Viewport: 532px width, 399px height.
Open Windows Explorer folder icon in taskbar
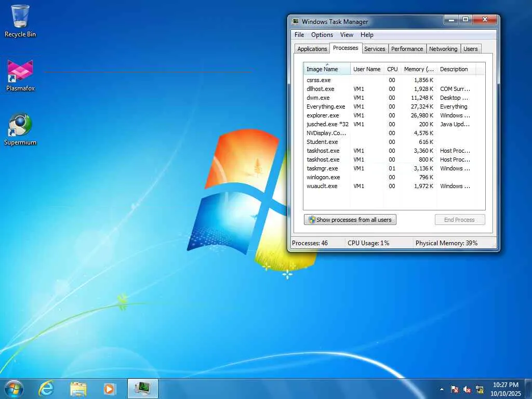coord(78,389)
